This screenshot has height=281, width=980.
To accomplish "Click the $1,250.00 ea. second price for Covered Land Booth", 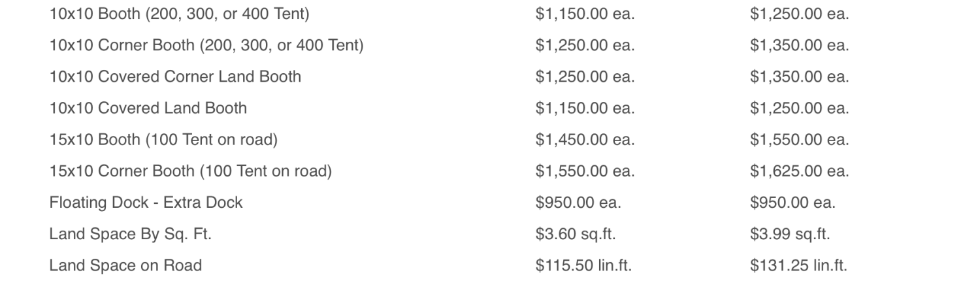I will pyautogui.click(x=800, y=108).
